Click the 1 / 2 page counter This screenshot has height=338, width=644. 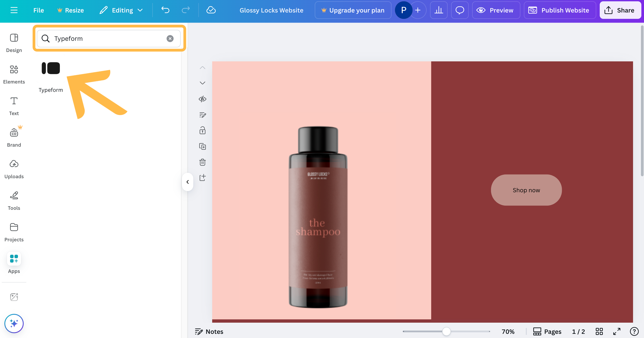click(578, 331)
